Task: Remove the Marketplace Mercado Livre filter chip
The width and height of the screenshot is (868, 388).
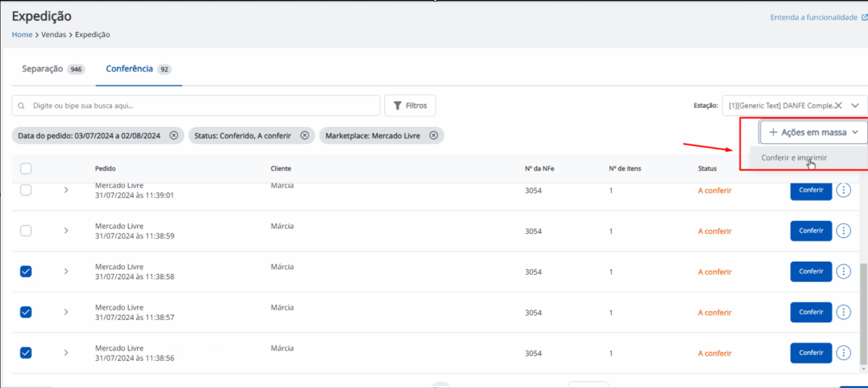Action: [x=434, y=136]
